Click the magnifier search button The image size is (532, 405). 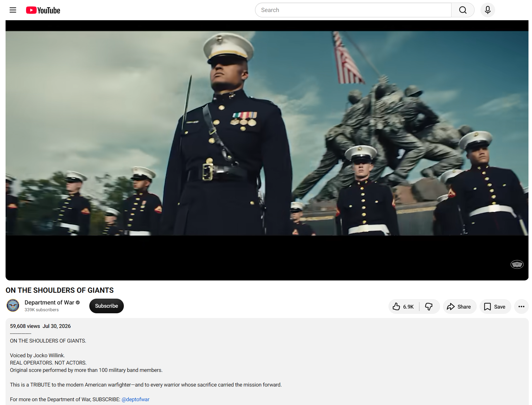point(463,10)
